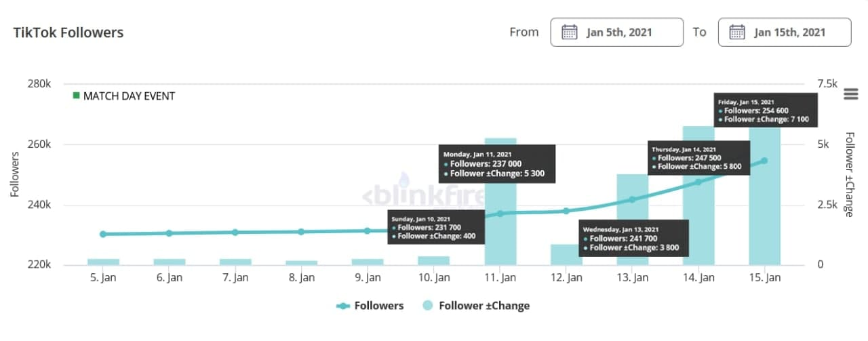The height and width of the screenshot is (341, 868).
Task: Open the chart hamburger menu icon
Action: pyautogui.click(x=850, y=94)
